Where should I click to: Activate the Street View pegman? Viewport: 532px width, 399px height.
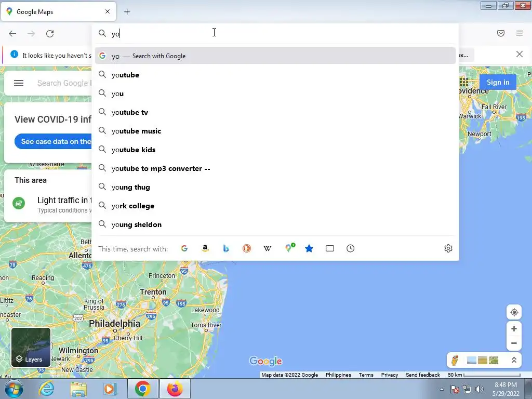point(455,360)
